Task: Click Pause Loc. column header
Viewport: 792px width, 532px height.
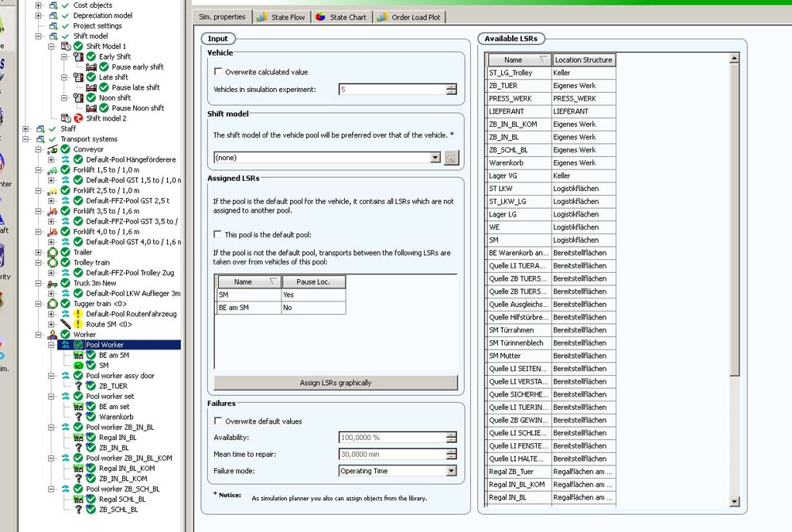Action: pos(313,281)
